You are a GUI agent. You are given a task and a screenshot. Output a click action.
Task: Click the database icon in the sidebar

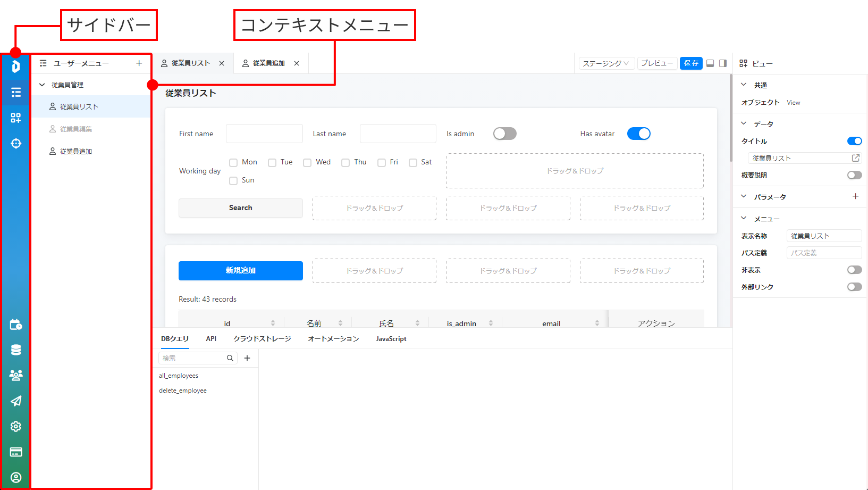[x=16, y=350]
